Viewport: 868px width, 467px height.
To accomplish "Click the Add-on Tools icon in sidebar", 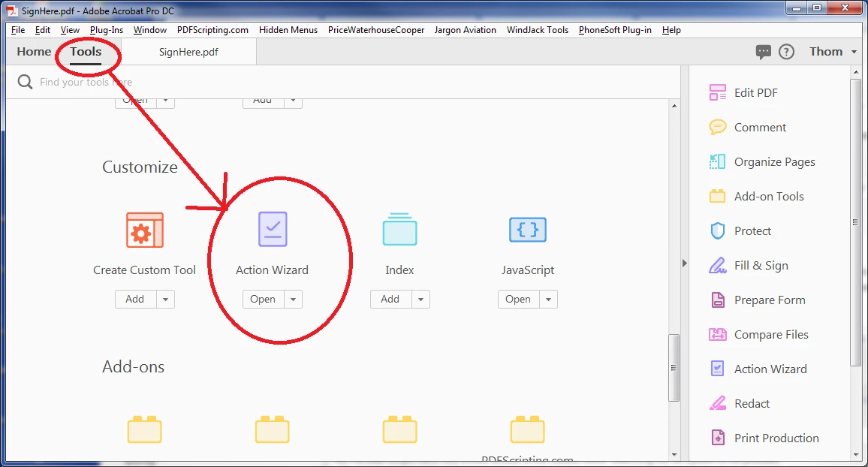I will (717, 196).
